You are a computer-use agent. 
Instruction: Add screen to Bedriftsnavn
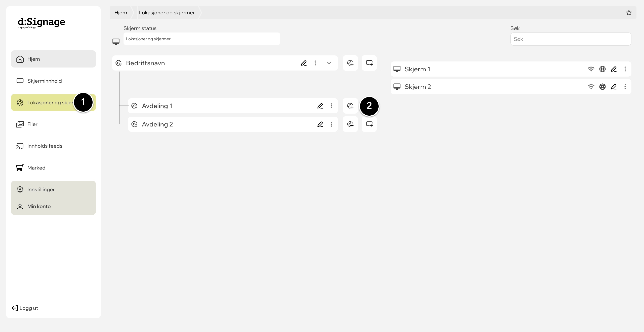point(369,63)
